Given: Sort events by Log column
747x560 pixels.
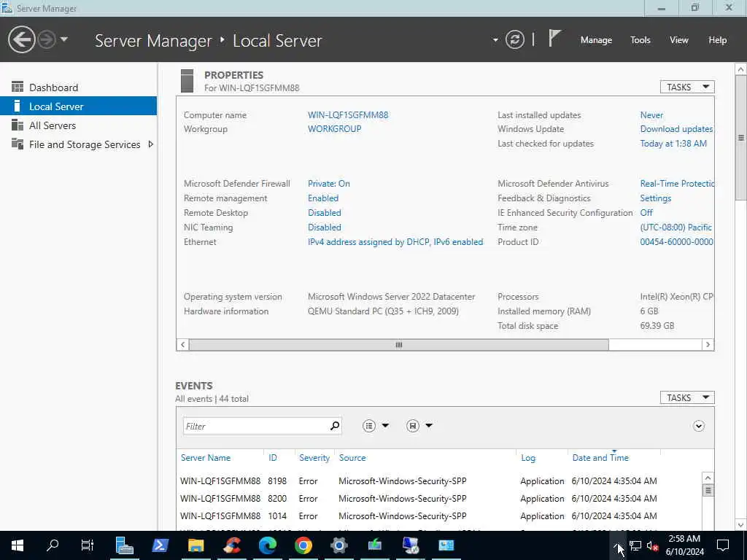Looking at the screenshot, I should click(x=528, y=458).
